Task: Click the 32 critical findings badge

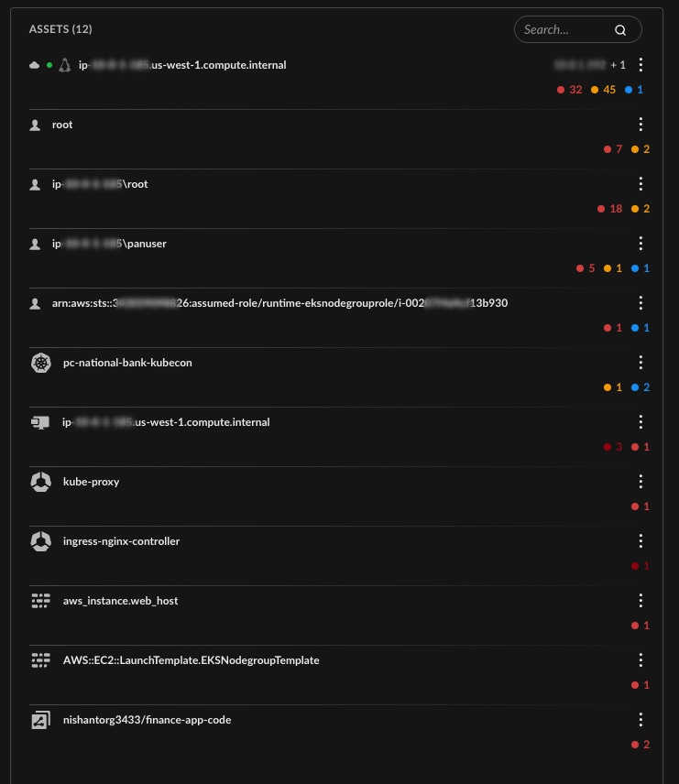Action: point(569,90)
